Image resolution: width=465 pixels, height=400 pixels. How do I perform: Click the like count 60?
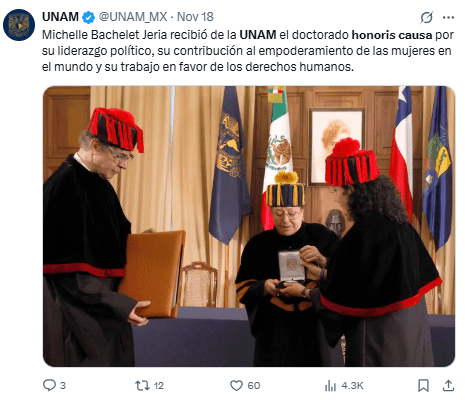pyautogui.click(x=254, y=386)
